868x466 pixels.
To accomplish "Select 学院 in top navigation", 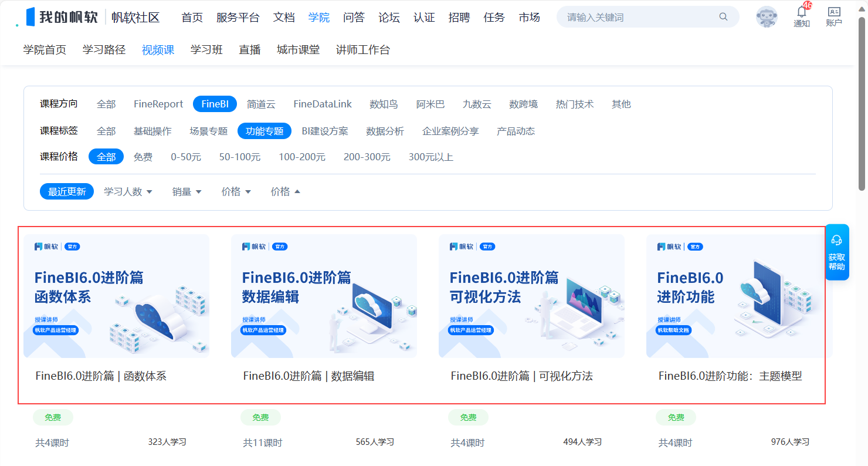I will 319,18.
